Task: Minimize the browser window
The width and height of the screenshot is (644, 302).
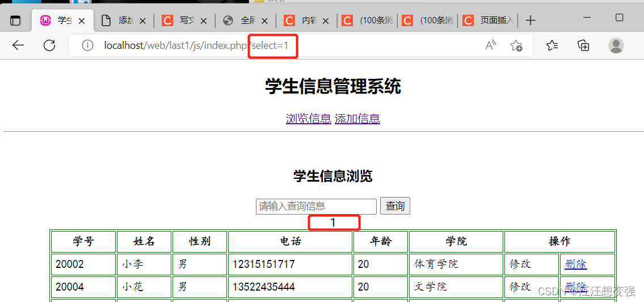Action: coord(587,18)
